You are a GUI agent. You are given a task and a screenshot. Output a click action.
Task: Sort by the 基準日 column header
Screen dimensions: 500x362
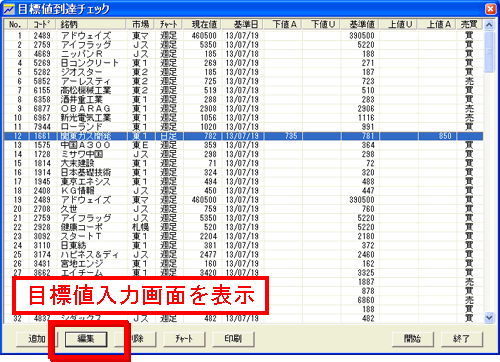(242, 24)
